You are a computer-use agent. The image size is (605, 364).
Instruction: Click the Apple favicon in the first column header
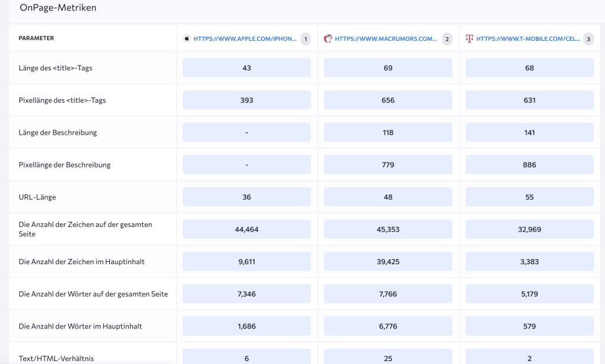point(187,38)
